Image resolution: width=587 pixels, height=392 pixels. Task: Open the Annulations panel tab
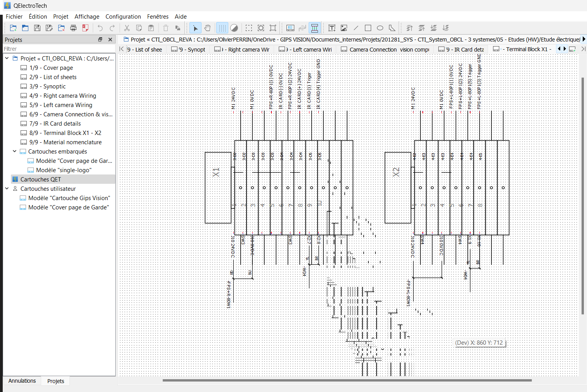[x=22, y=381]
